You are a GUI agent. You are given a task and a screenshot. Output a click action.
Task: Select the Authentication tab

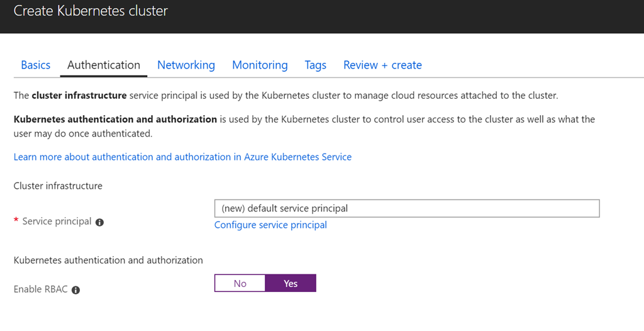point(104,65)
